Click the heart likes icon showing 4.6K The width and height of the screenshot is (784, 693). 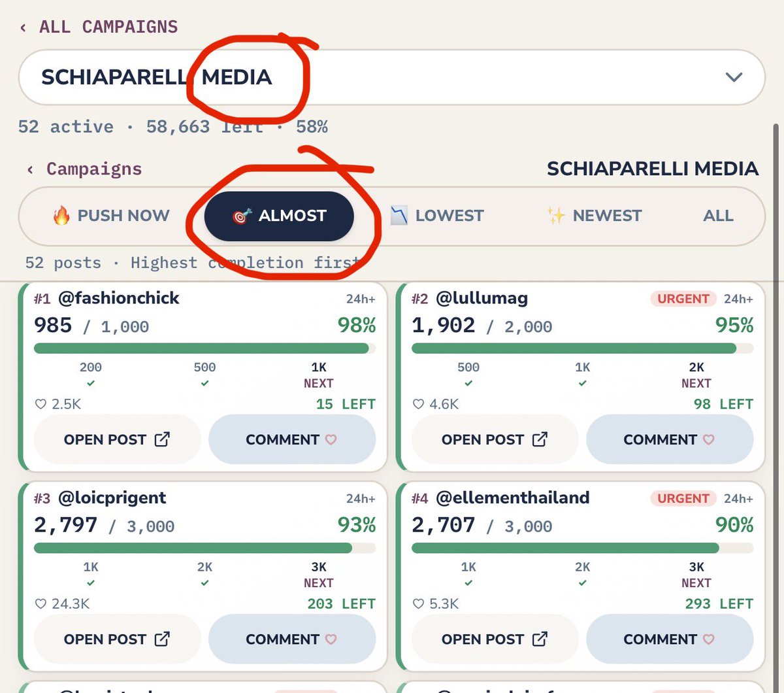tap(419, 404)
